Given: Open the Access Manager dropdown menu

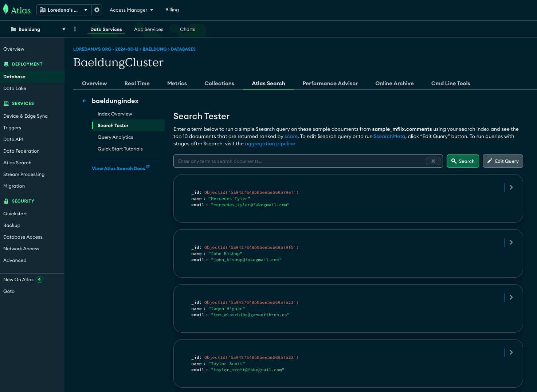Looking at the screenshot, I should tap(132, 10).
